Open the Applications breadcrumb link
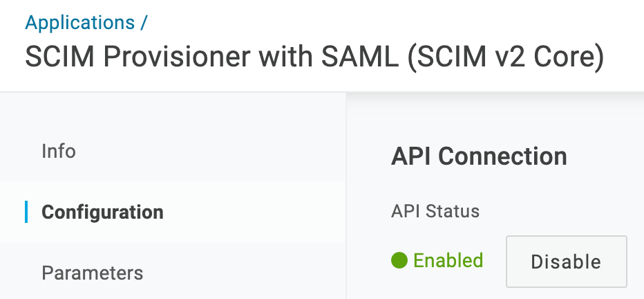Screen dimensions: 644x299 point(80,23)
